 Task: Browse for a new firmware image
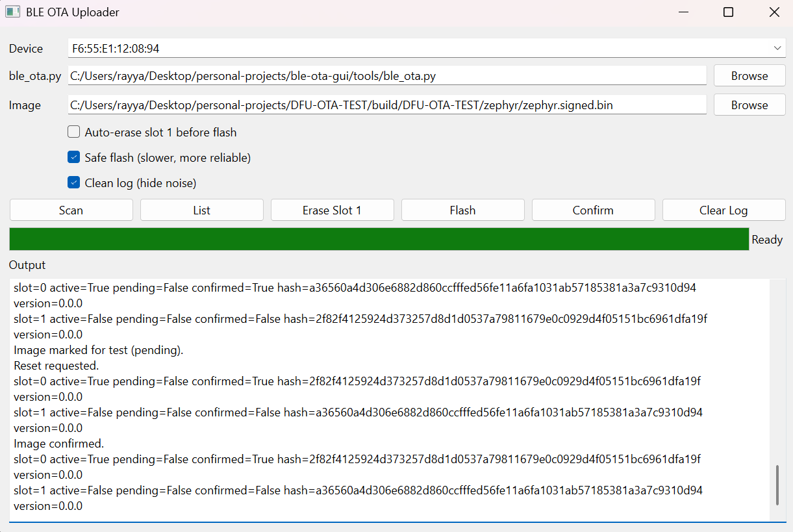(x=749, y=105)
